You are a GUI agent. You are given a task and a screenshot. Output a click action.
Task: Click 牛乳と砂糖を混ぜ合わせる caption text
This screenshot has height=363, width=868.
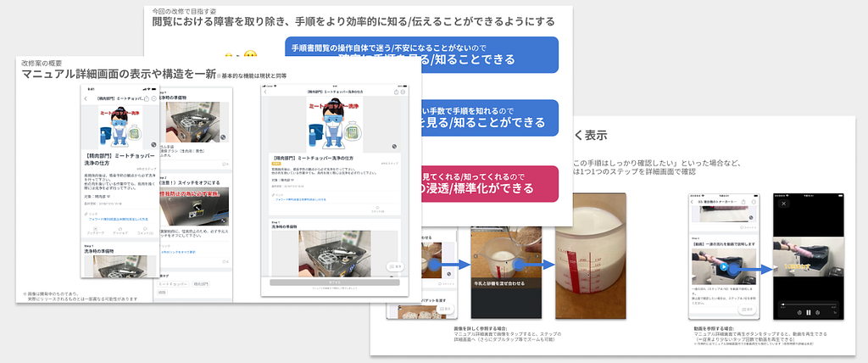click(499, 283)
